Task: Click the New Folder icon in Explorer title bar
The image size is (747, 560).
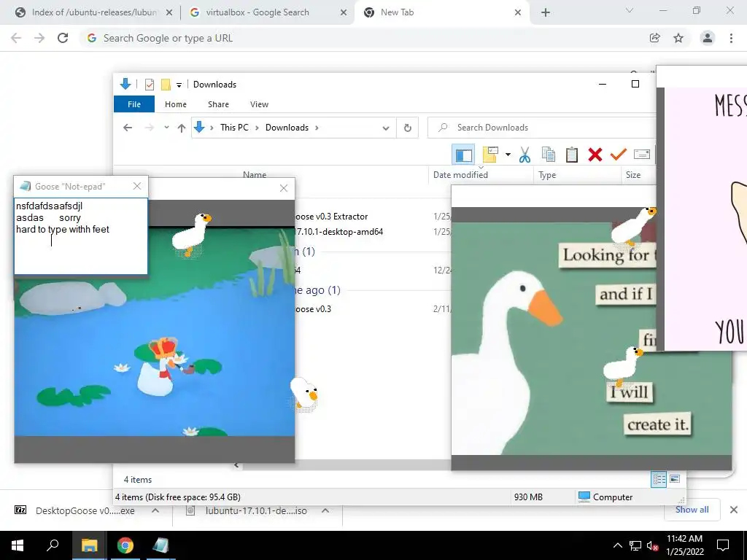Action: coord(166,85)
